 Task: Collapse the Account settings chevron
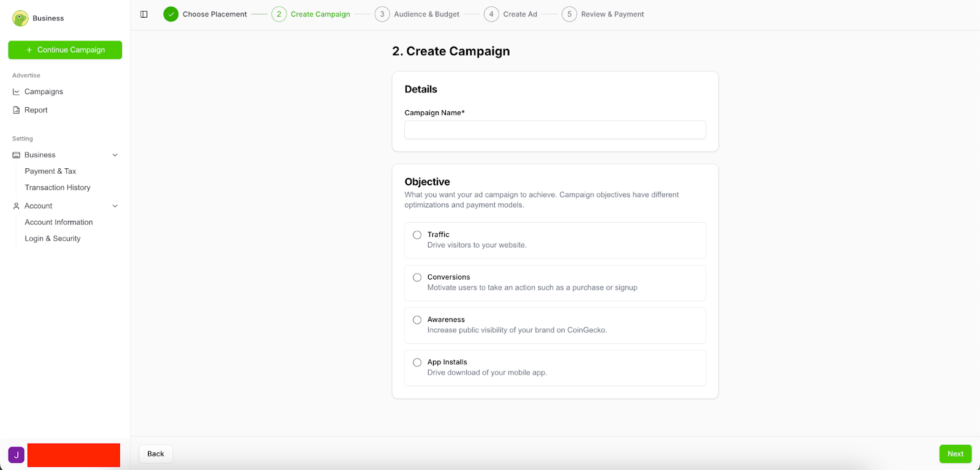tap(115, 206)
